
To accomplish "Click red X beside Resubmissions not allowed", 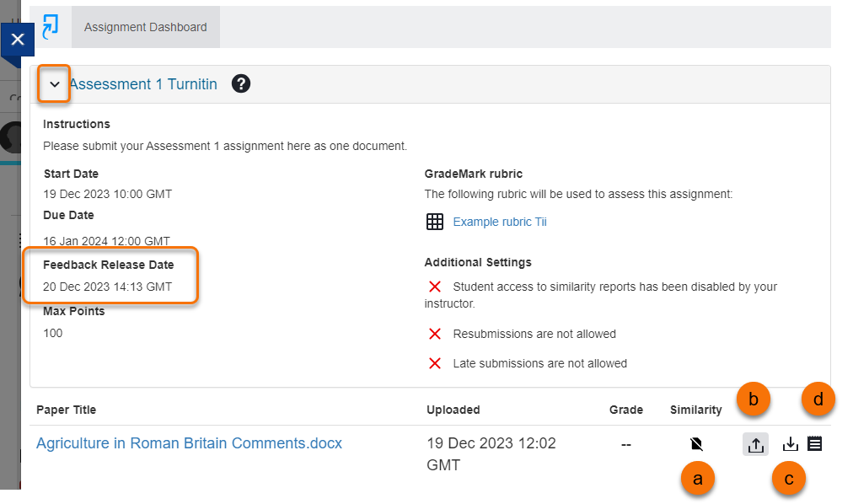I will (x=435, y=335).
